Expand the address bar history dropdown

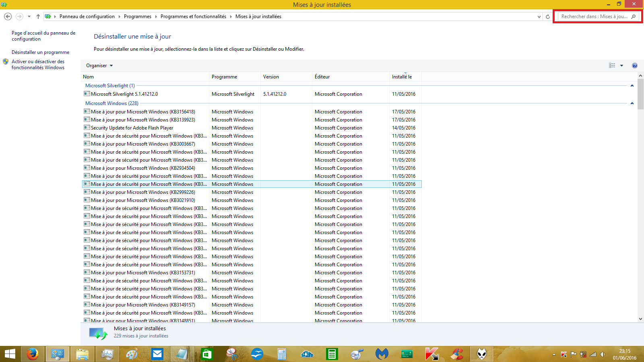[x=539, y=16]
